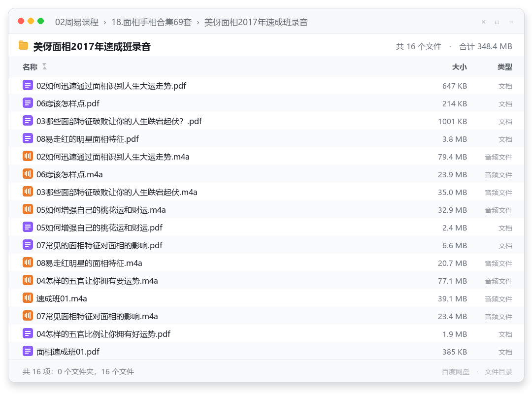Click the document icon next to 08易走红的明星面相特征.pdf
This screenshot has height=394, width=532.
point(28,138)
